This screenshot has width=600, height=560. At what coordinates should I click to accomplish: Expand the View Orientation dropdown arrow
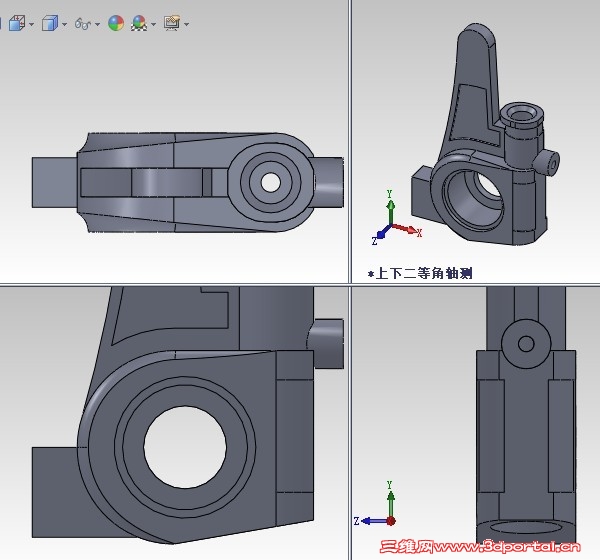click(32, 24)
